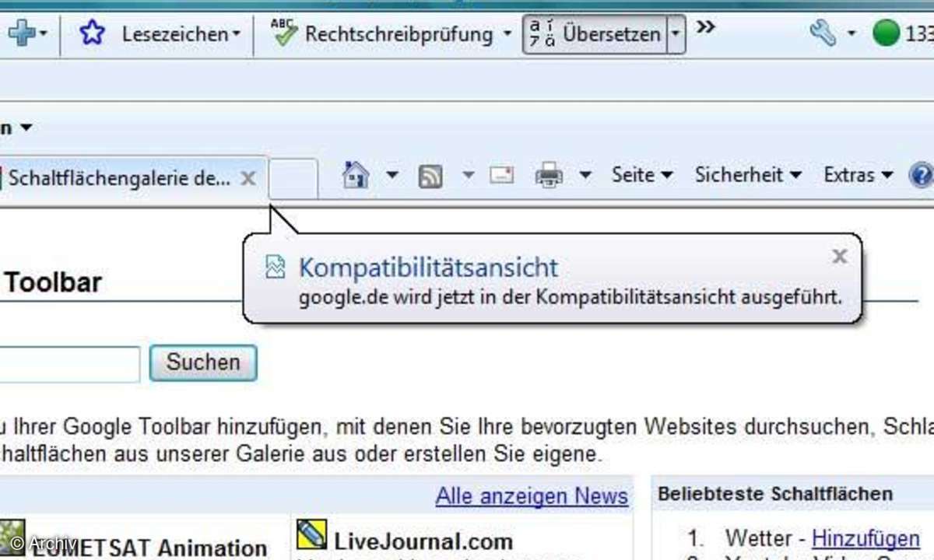This screenshot has width=934, height=560.
Task: Click the Kompatibilitätsansicht balloon title
Action: click(x=428, y=268)
